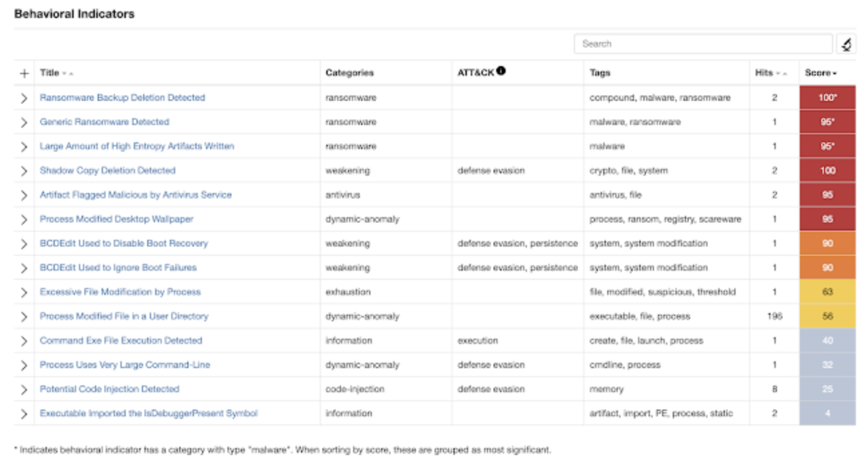
Task: Expand the Process Modified Desktop Wallpaper row
Action: point(24,220)
